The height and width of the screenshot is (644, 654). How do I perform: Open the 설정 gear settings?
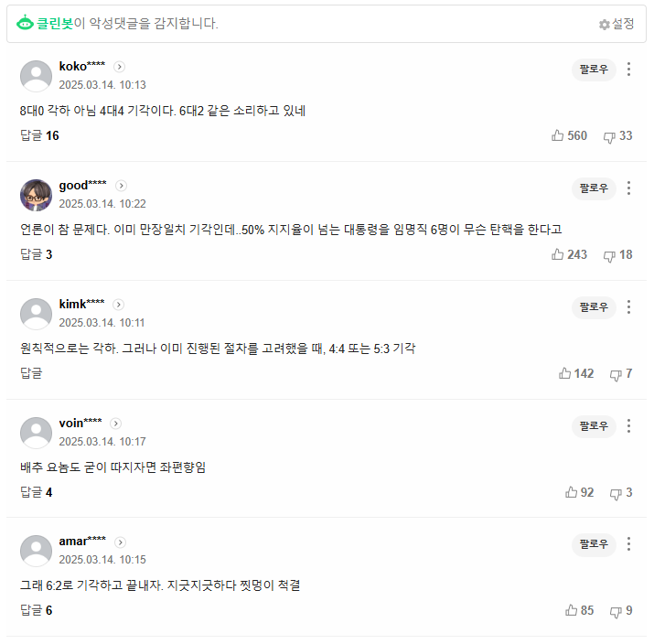pos(616,24)
